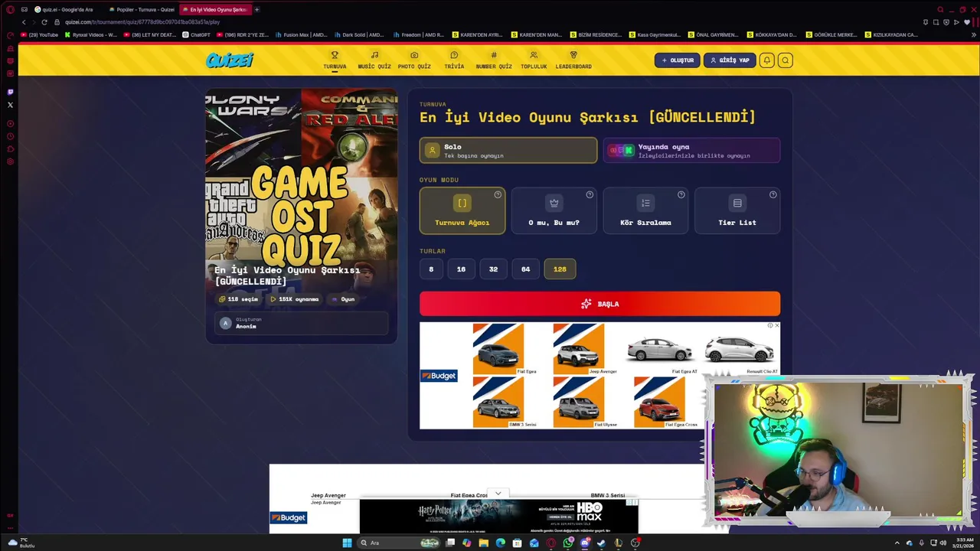Choose Kör Sıralama game mode
Image resolution: width=980 pixels, height=551 pixels.
645,210
